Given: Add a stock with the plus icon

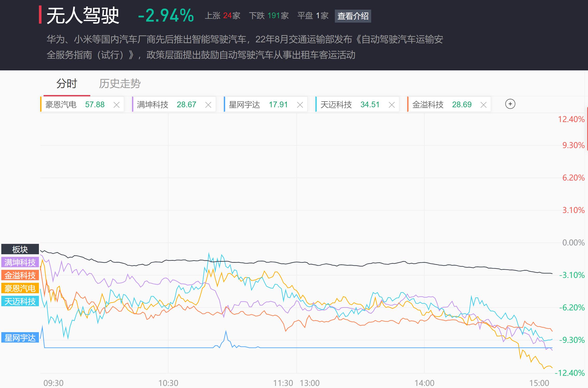Looking at the screenshot, I should point(510,104).
